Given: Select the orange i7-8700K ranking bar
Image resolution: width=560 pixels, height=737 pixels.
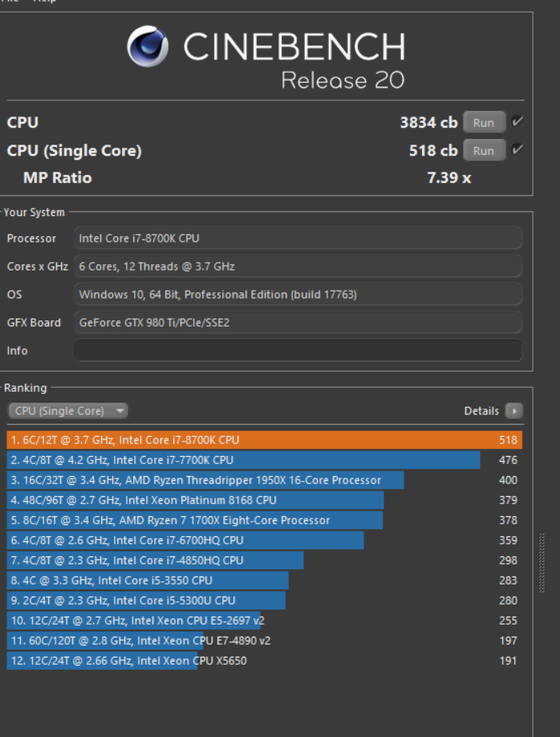Looking at the screenshot, I should [x=264, y=440].
